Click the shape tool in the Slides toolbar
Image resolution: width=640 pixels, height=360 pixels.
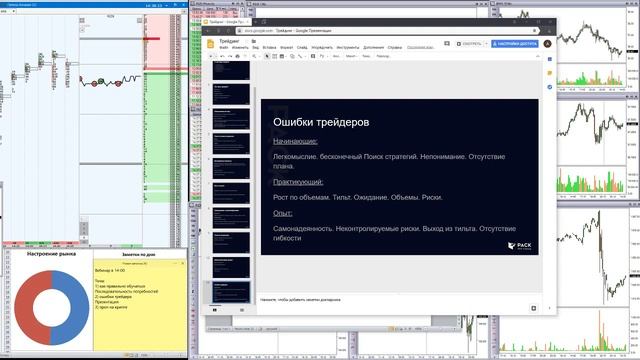292,56
